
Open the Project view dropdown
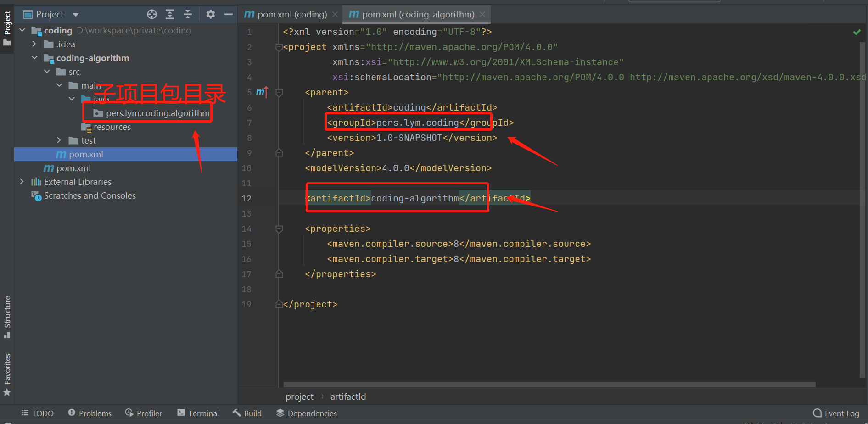76,15
